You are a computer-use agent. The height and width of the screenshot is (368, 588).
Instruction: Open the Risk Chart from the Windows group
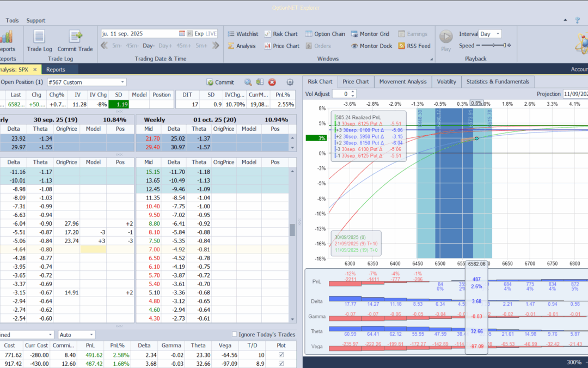[x=281, y=34]
